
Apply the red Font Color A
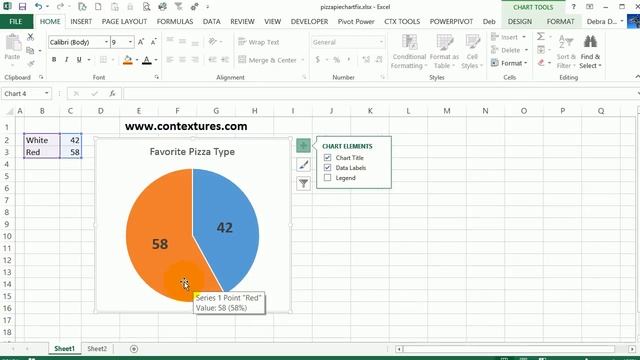click(147, 60)
